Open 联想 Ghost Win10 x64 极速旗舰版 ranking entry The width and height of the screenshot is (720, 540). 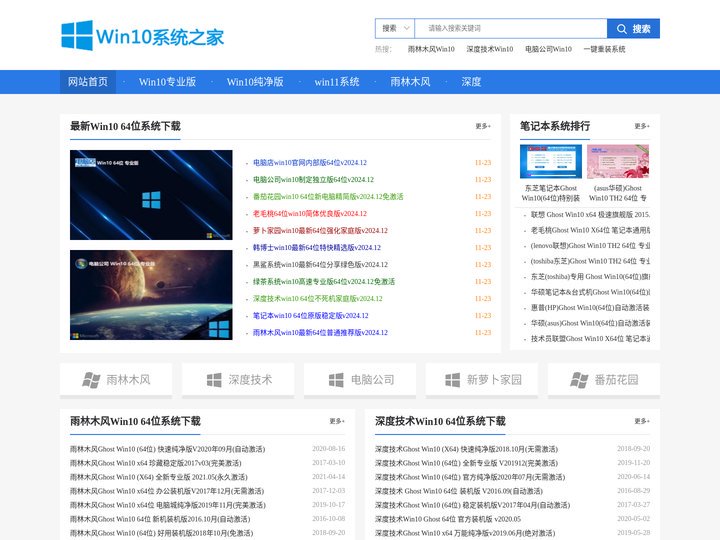(590, 214)
